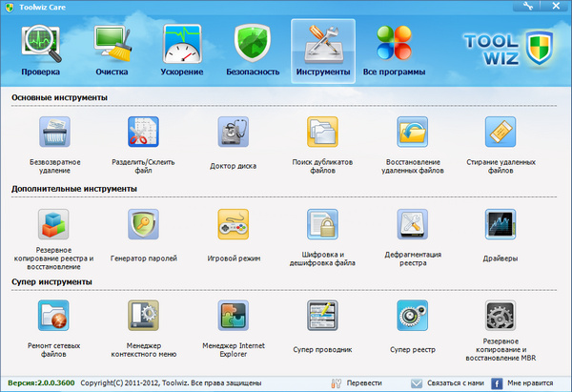Open Генератор паролей tool
Image resolution: width=572 pixels, height=392 pixels.
[144, 225]
